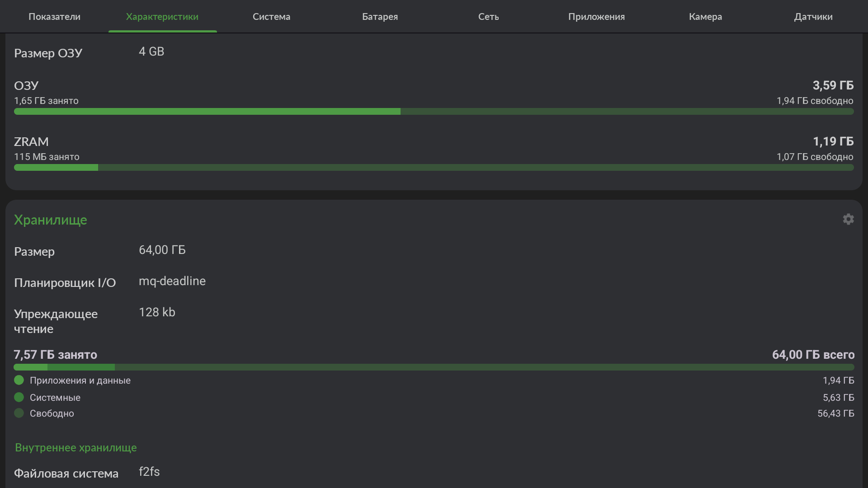
Task: Select the Характеристики tab
Action: (162, 17)
